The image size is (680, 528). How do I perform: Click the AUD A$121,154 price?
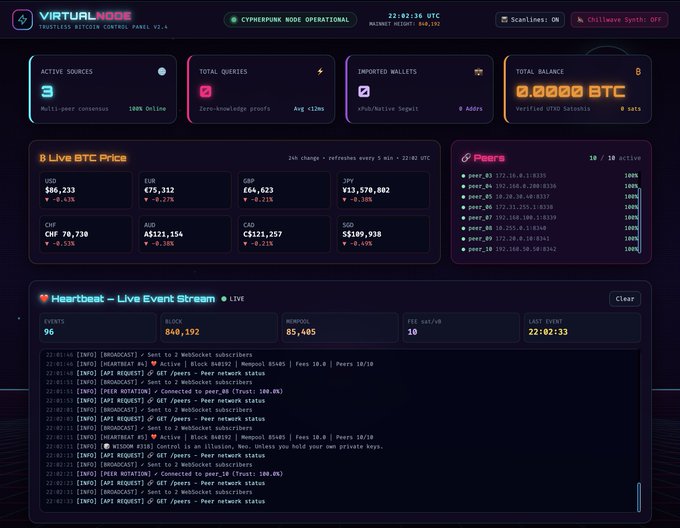pos(163,234)
